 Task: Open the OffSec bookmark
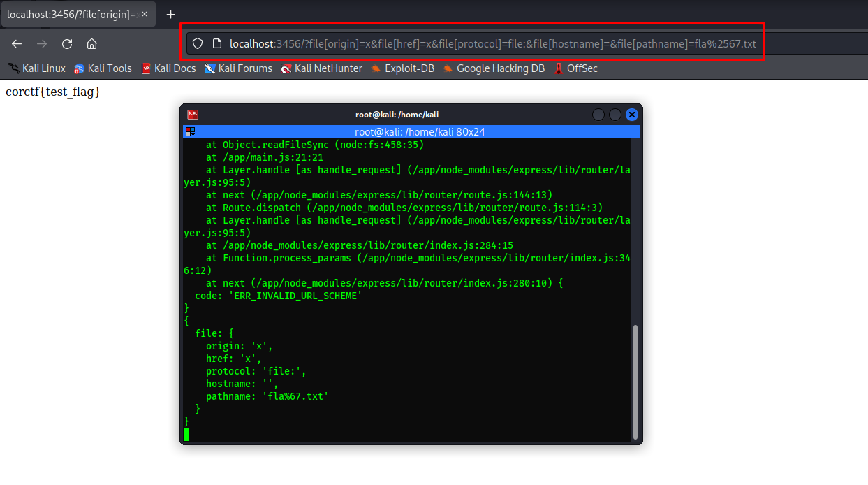pyautogui.click(x=576, y=68)
